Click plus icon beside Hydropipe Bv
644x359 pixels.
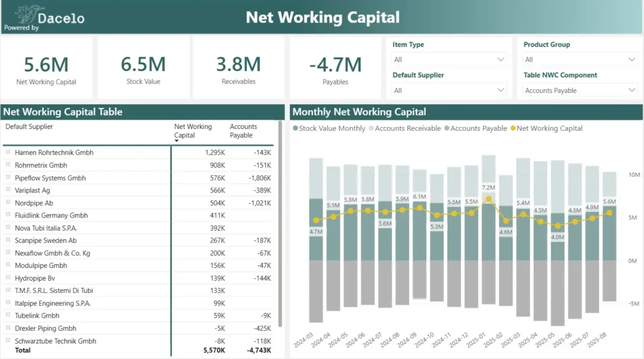click(8, 278)
